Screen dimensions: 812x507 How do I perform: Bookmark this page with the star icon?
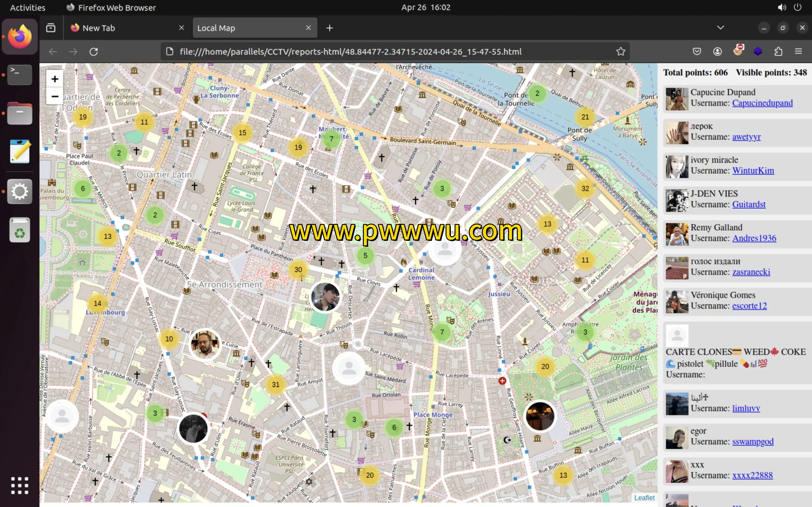tap(620, 52)
